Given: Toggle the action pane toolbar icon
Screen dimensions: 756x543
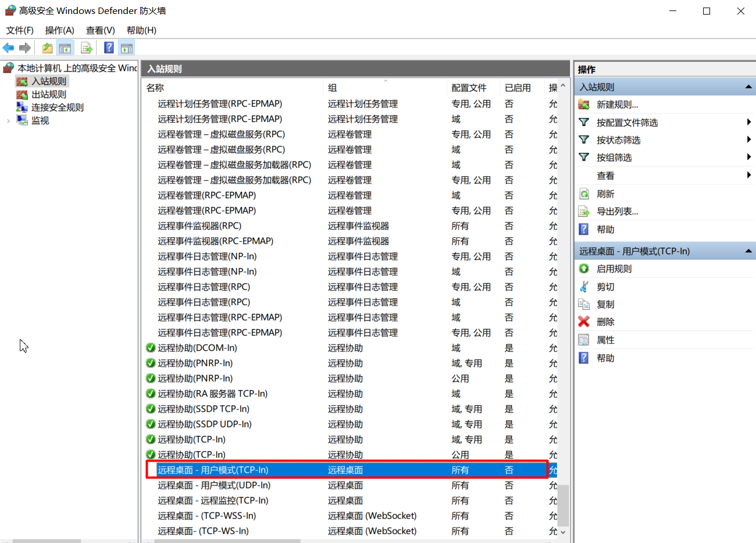Looking at the screenshot, I should [127, 48].
